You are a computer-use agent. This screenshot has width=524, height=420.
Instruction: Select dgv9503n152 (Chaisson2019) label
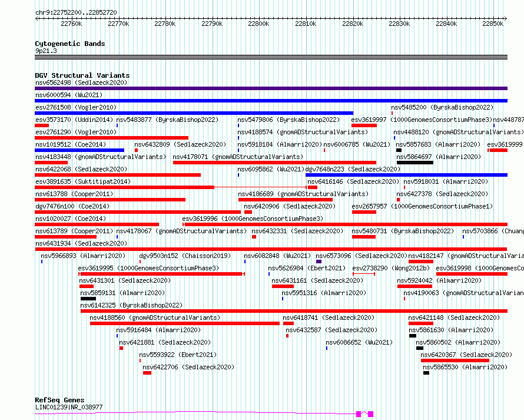click(x=185, y=256)
